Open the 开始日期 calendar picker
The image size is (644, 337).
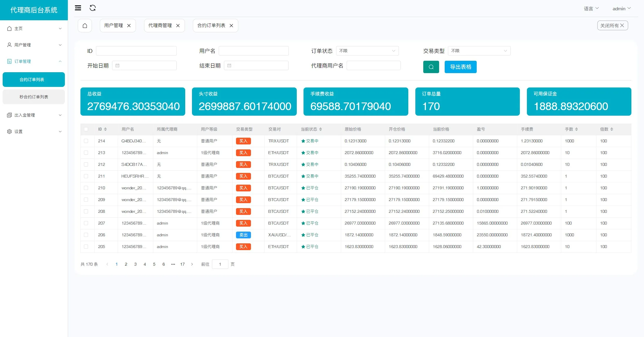point(144,65)
